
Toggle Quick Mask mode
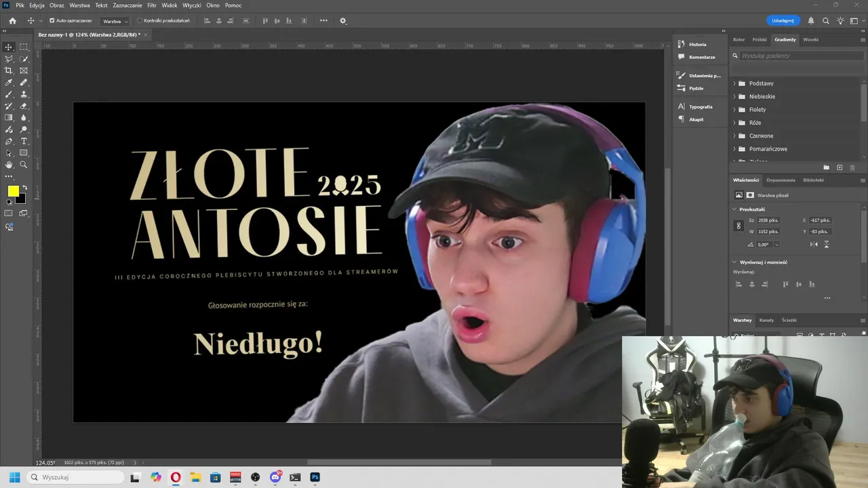9,213
